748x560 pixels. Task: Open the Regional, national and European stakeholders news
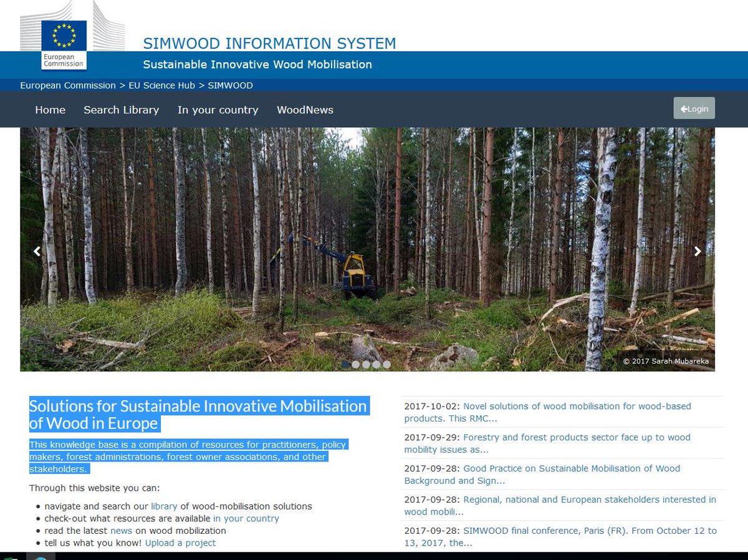tap(560, 506)
